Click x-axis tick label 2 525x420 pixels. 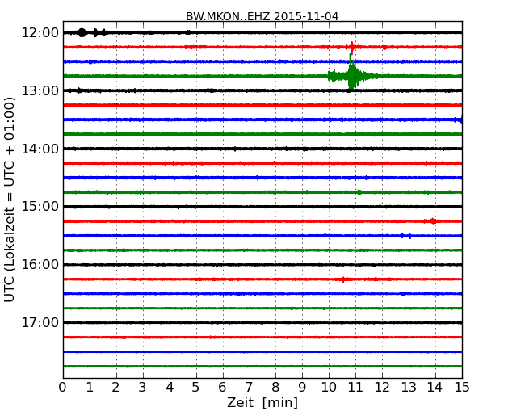coord(115,388)
